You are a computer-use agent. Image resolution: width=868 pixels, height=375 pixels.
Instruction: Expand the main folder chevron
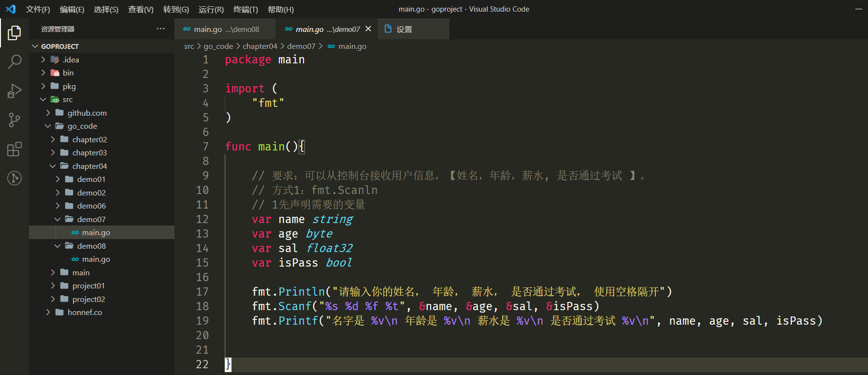coord(53,272)
